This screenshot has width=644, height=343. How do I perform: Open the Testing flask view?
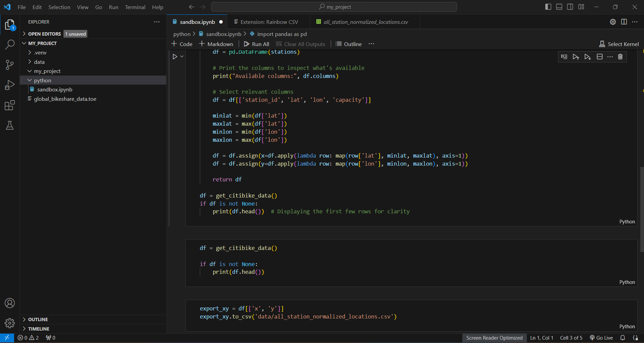point(10,126)
